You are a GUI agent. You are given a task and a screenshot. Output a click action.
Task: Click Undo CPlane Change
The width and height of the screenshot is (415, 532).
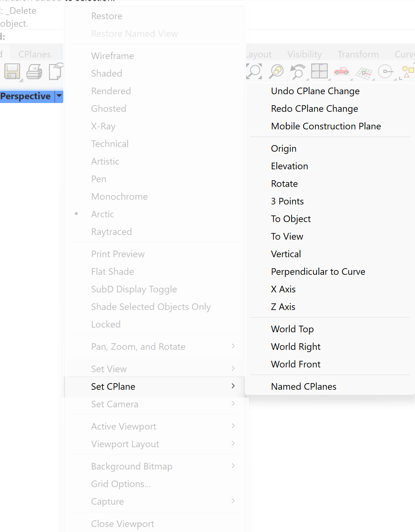click(315, 91)
